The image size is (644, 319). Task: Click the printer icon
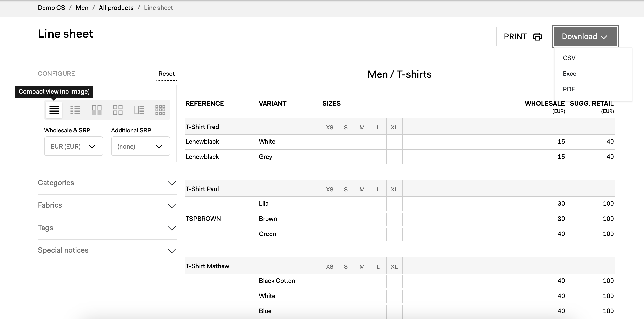point(537,36)
